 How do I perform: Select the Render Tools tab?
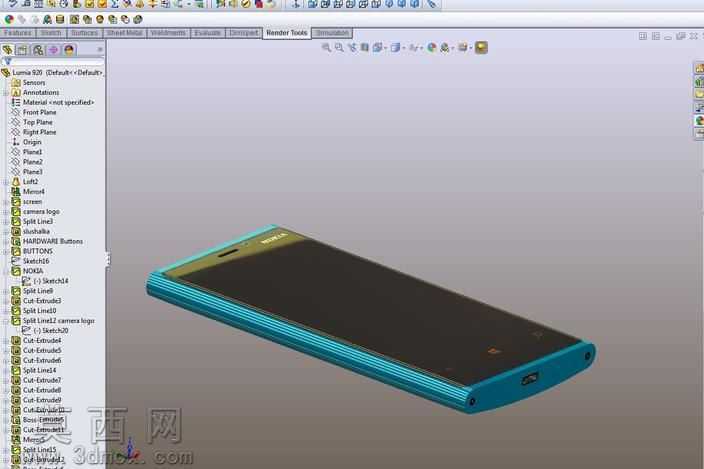(x=286, y=33)
